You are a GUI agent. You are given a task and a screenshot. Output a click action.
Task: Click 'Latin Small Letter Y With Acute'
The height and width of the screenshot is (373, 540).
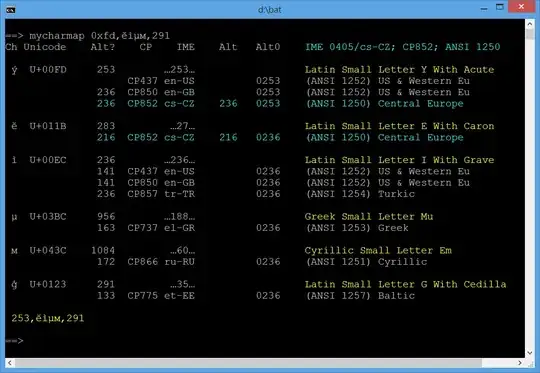[399, 70]
